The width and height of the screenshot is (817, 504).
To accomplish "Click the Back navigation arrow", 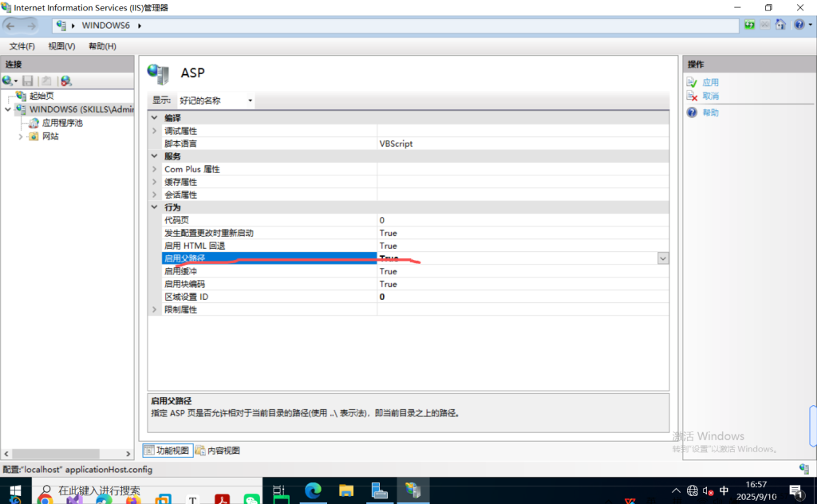I will click(x=12, y=26).
